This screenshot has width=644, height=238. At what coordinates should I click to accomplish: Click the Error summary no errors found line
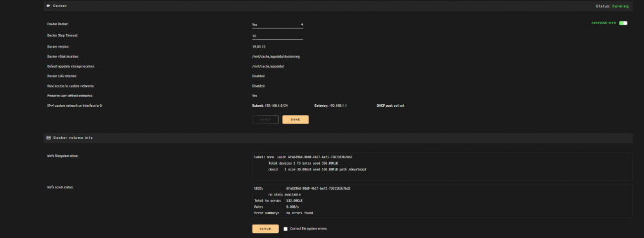point(284,213)
